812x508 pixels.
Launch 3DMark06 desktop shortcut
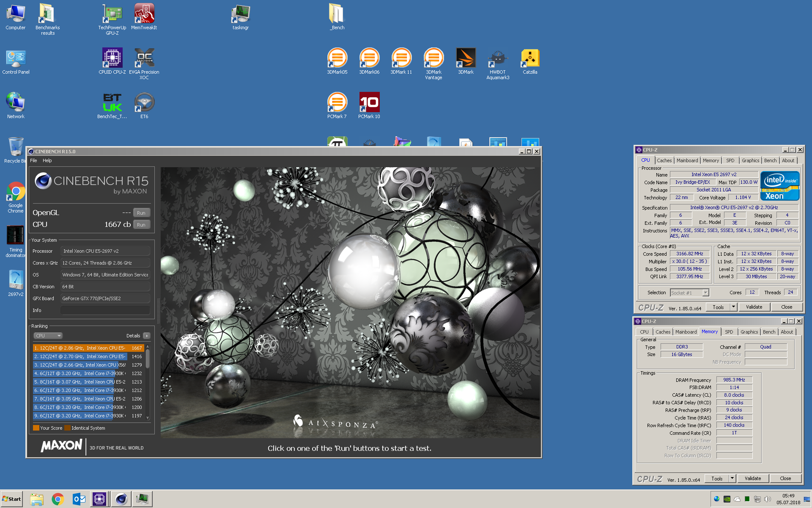(369, 61)
